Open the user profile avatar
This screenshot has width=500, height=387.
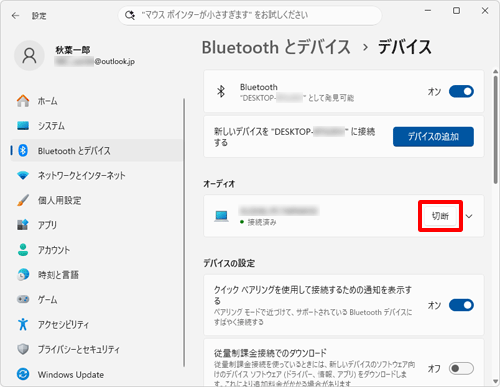point(29,56)
